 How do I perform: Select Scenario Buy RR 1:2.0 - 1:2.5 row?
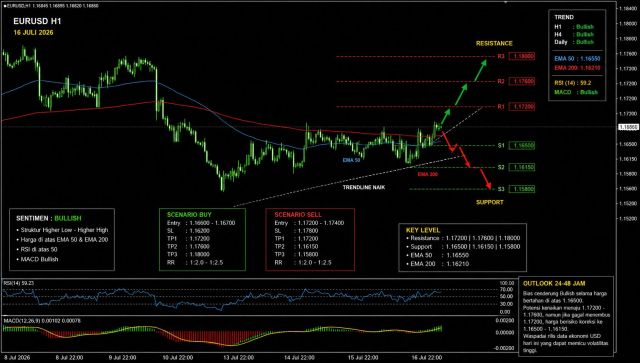pos(195,263)
